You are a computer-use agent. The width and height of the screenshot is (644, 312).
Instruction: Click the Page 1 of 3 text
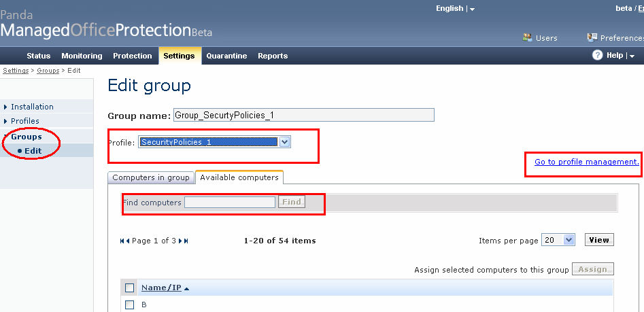click(154, 241)
